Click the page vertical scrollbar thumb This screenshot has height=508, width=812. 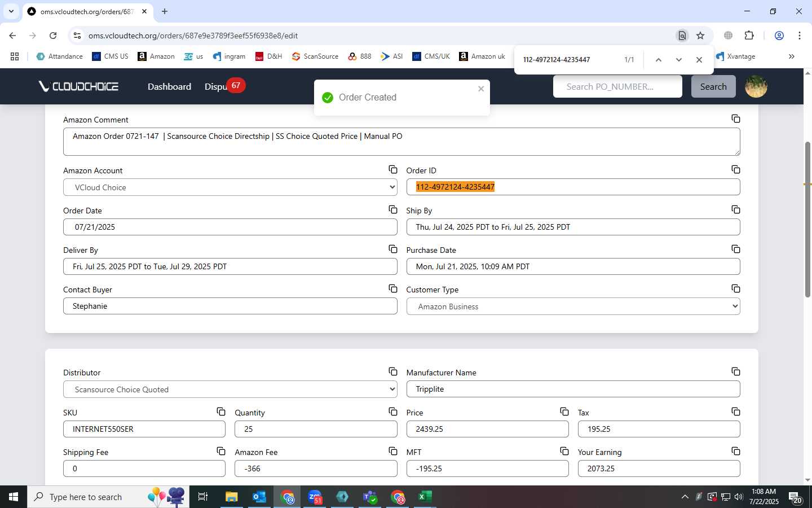click(x=807, y=219)
